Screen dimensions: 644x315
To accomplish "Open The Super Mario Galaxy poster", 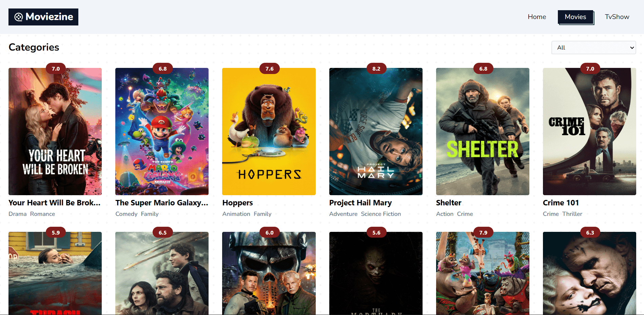I will (x=162, y=131).
